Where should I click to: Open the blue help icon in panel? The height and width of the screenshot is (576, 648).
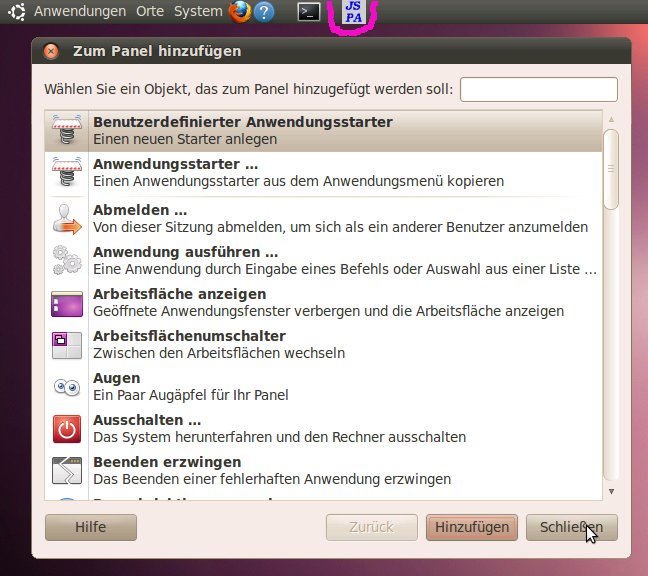[x=264, y=12]
